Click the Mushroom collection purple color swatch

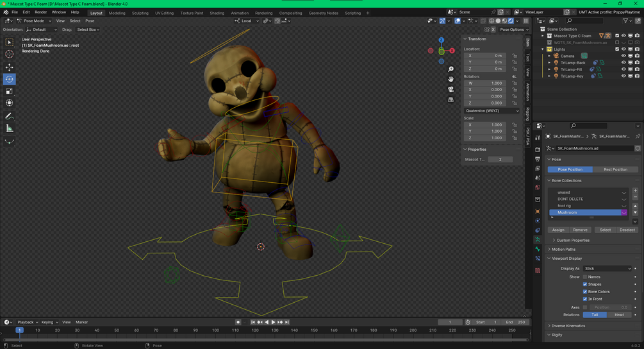[623, 212]
